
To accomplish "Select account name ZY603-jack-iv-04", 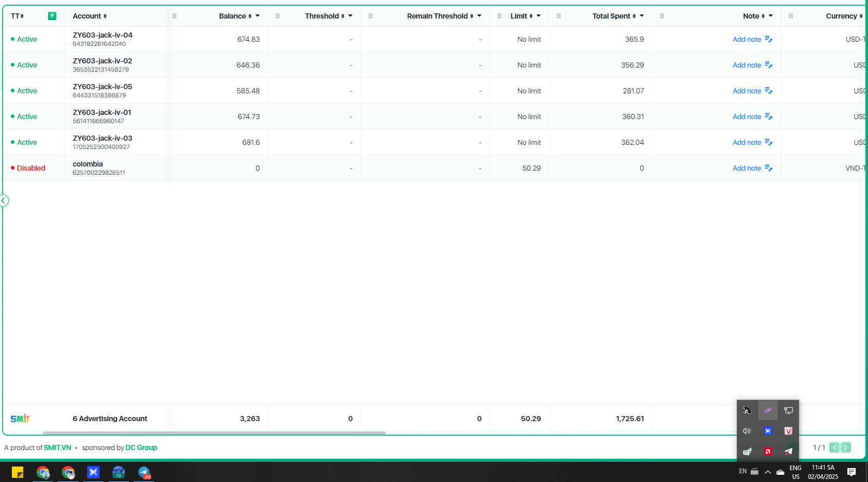I will (103, 35).
